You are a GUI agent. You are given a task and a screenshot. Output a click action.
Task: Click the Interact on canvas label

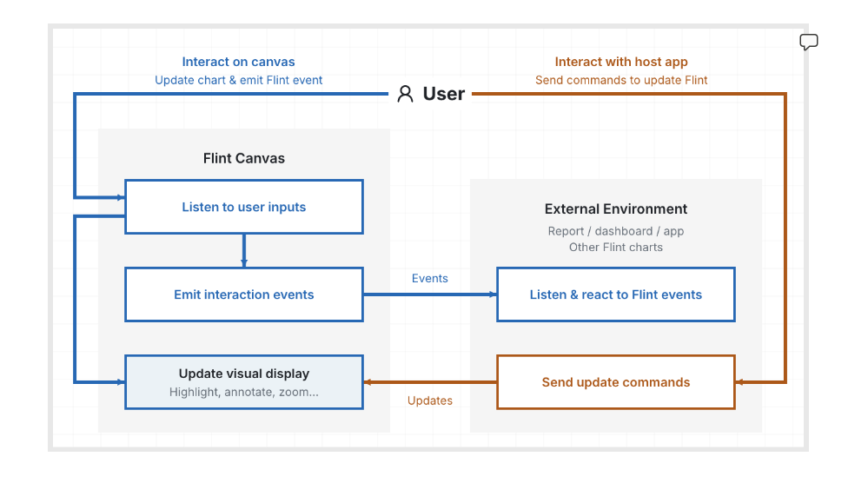(x=239, y=62)
